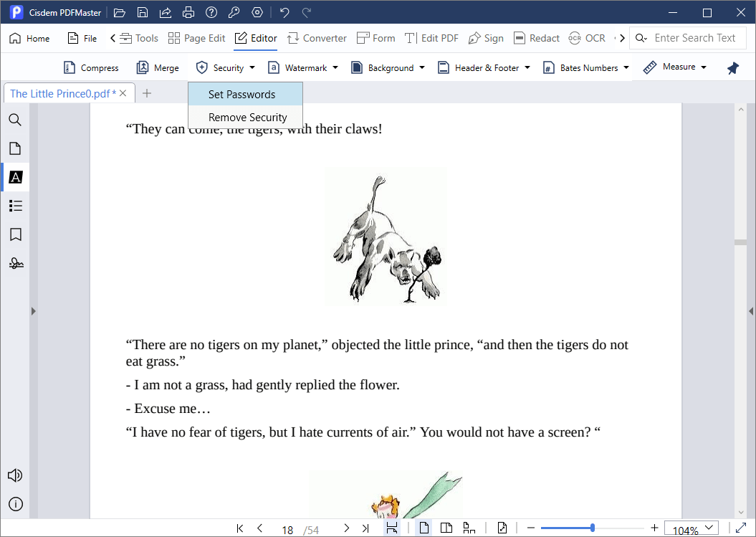Choose Remove Security option
The image size is (756, 537).
[x=245, y=118]
